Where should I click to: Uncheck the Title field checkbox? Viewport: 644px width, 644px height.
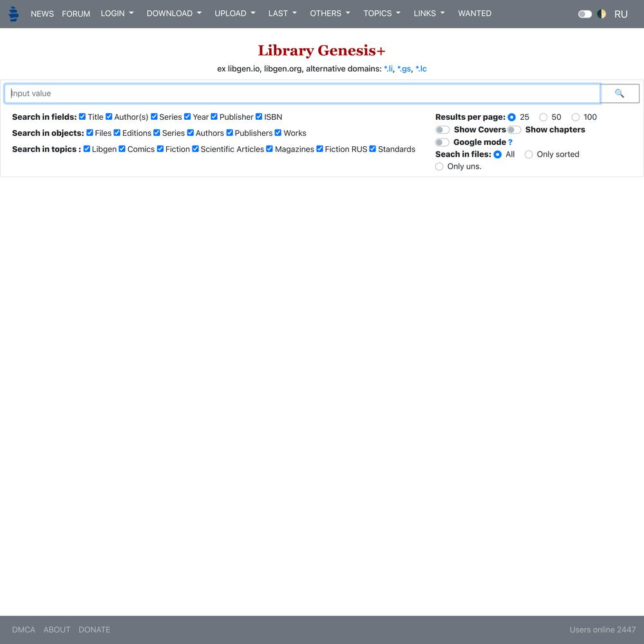click(82, 117)
